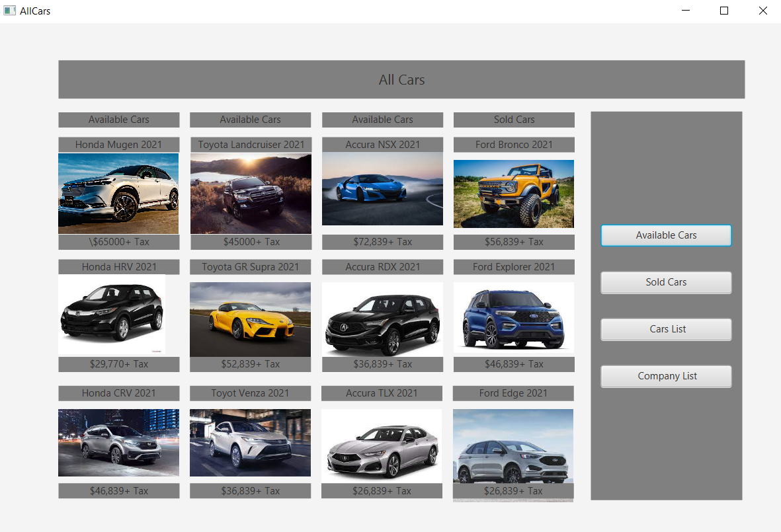Click the AllCars application icon in title bar
This screenshot has height=532, width=781.
(9, 11)
